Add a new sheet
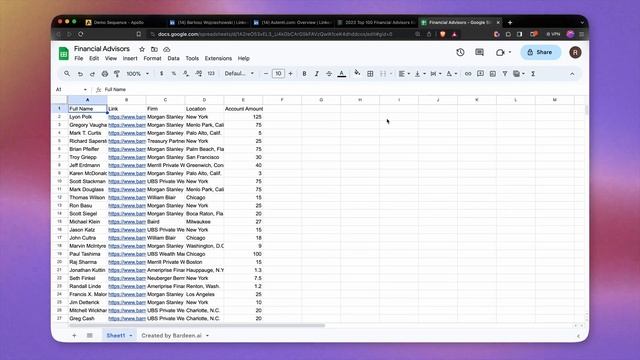640x360 pixels. coord(74,336)
